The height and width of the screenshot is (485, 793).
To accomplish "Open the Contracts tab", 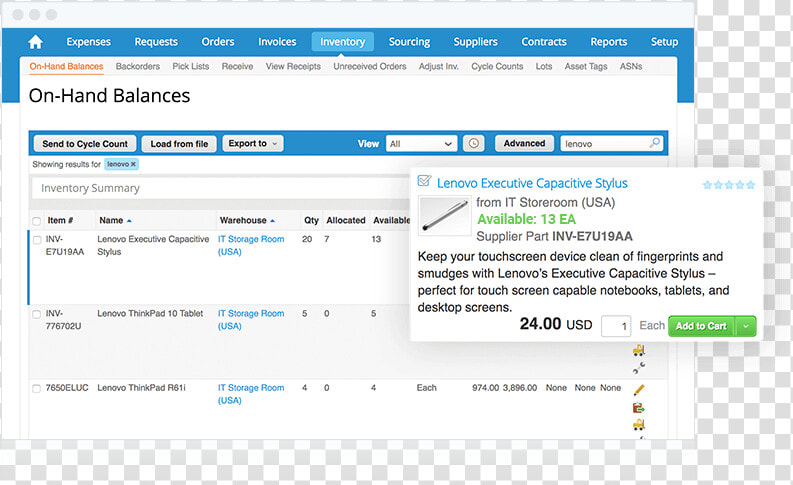I will tap(544, 41).
